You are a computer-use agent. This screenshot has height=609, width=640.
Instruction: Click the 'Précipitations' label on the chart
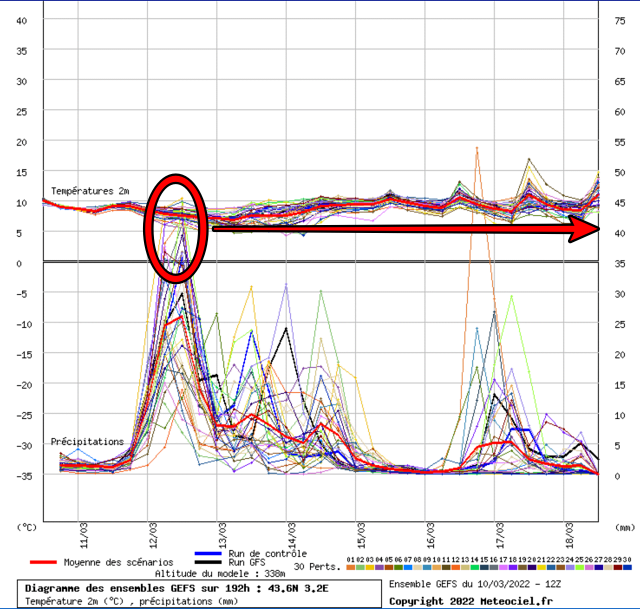point(88,441)
